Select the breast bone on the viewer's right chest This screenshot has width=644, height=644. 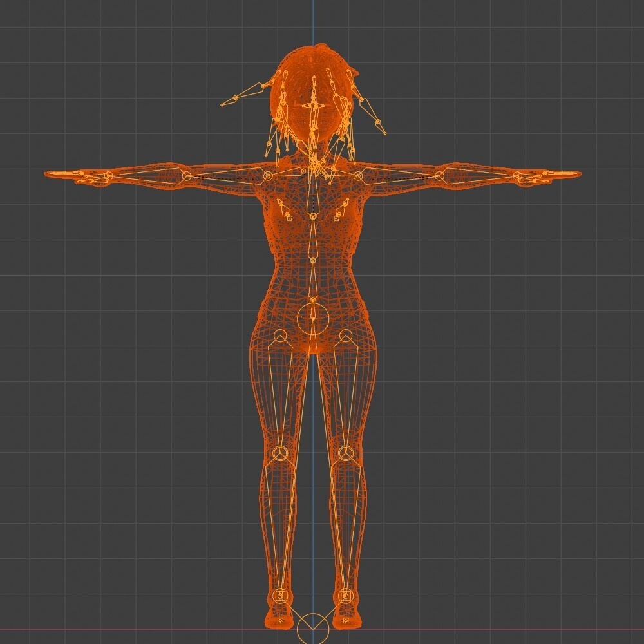pos(342,209)
